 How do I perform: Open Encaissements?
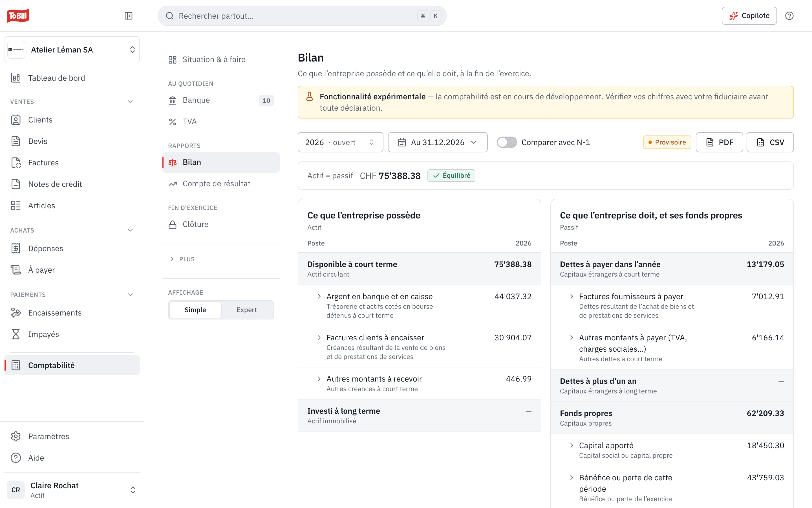click(x=72, y=313)
